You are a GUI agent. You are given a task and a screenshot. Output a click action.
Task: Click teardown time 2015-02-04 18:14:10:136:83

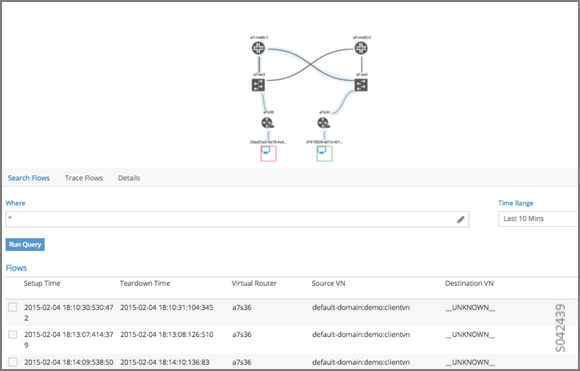coord(165,362)
